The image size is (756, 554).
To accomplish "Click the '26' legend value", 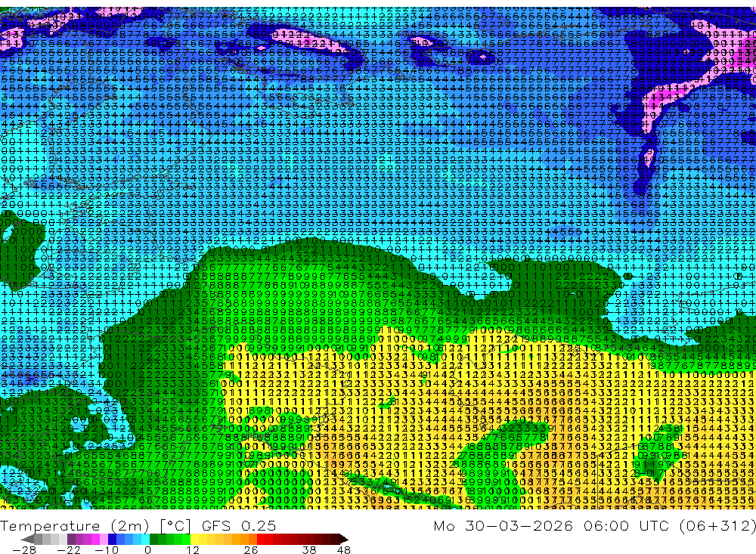I will 251,549.
